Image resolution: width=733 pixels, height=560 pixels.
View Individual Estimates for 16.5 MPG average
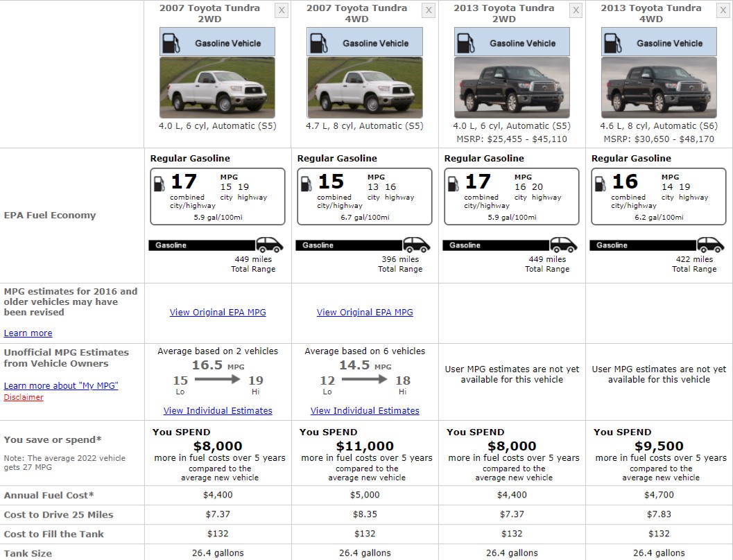tap(218, 410)
